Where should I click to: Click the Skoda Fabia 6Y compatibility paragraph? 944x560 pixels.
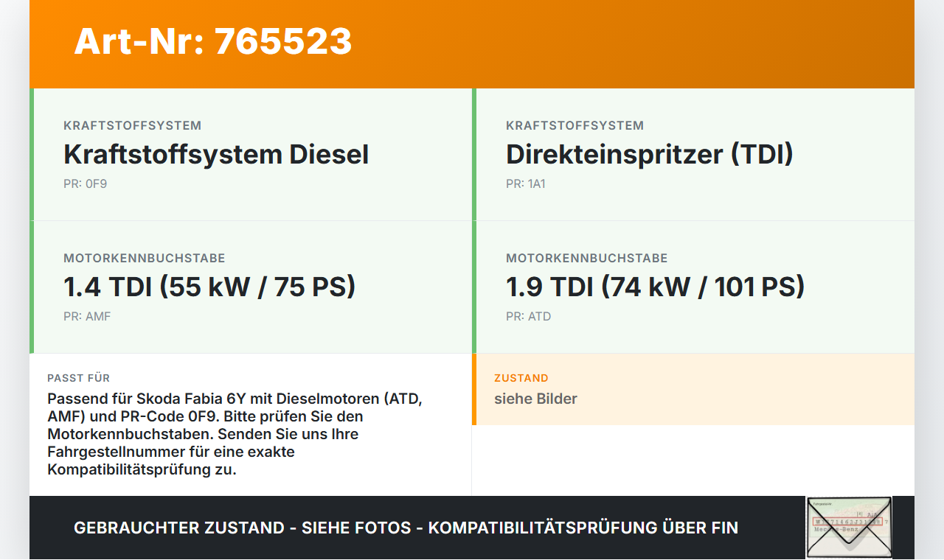(236, 434)
